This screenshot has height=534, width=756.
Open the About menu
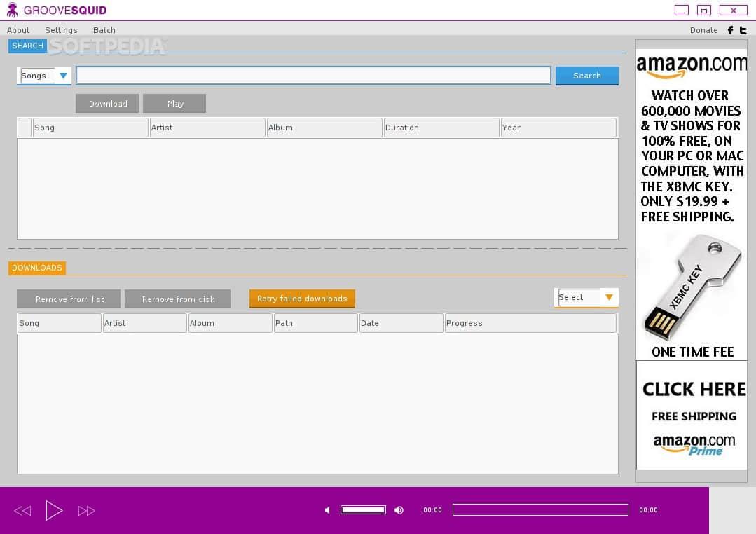point(18,30)
